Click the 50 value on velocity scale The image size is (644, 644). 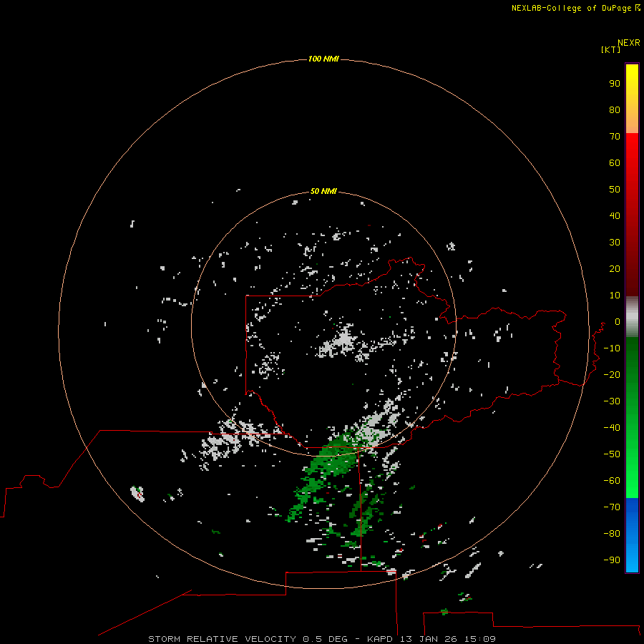click(615, 190)
